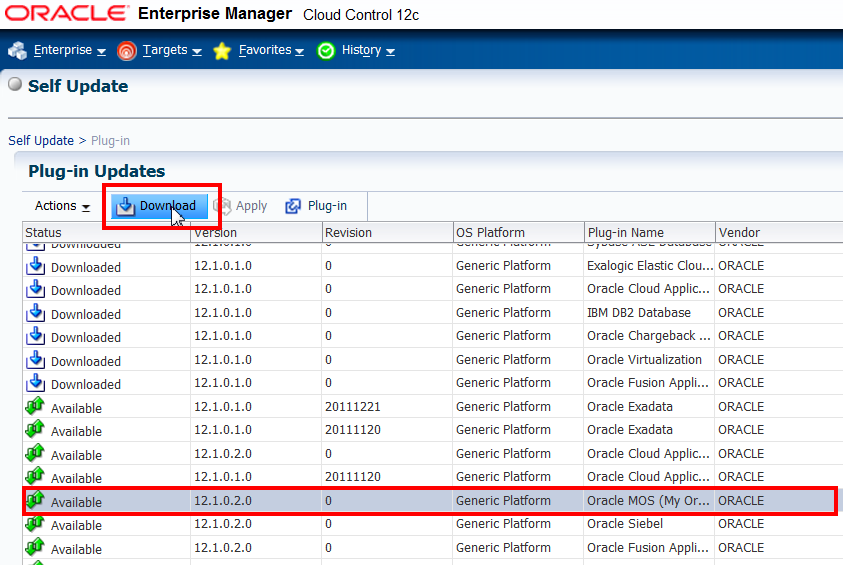Click the Plug-in button label

(327, 206)
